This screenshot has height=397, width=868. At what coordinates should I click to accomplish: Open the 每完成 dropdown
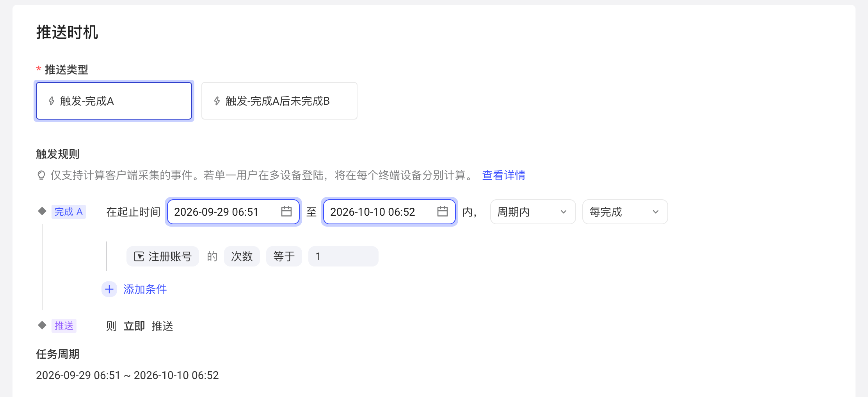click(625, 212)
